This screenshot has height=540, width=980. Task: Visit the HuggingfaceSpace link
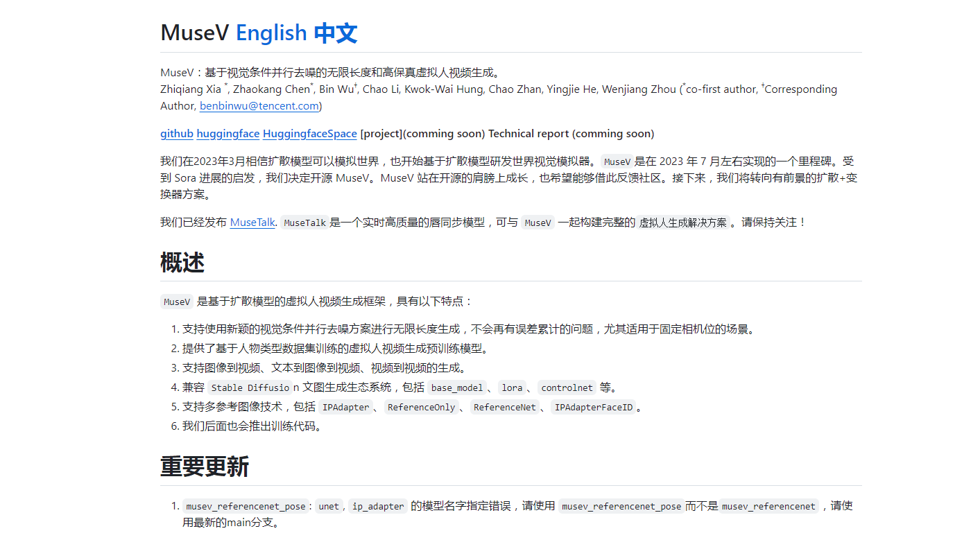click(x=309, y=133)
